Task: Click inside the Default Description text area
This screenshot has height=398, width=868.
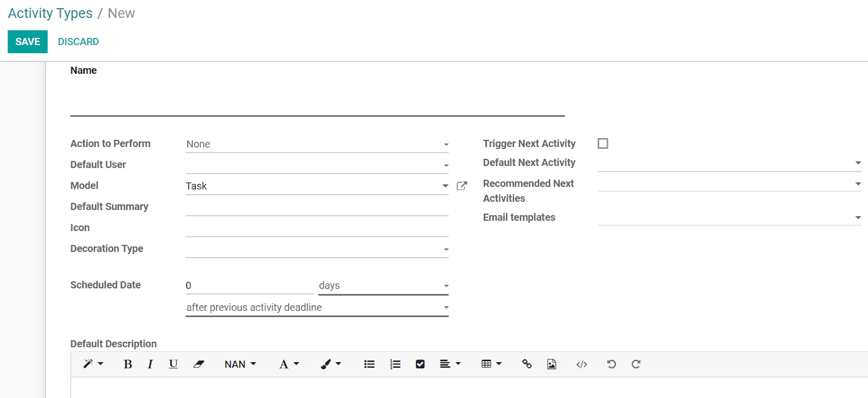Action: coord(469,388)
